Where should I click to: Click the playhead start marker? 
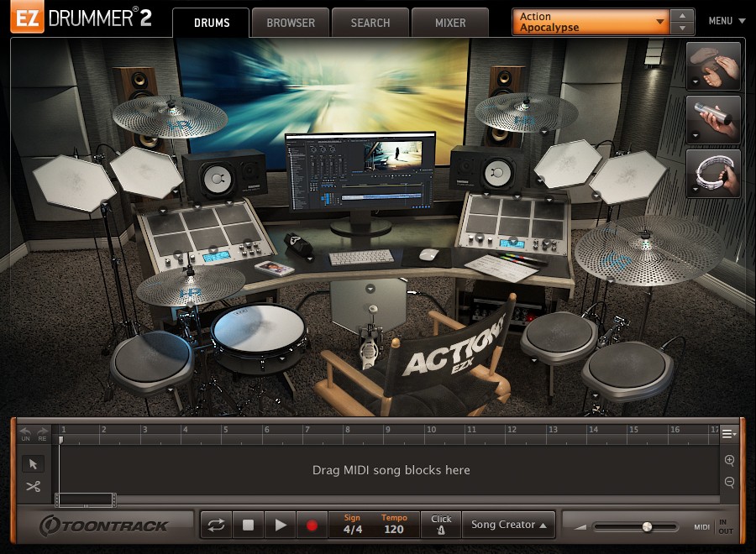click(60, 440)
